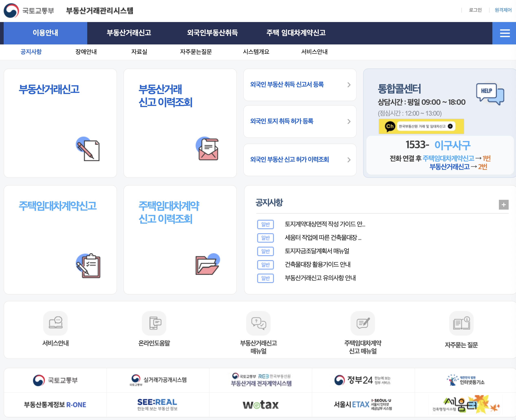Click the KakaoTalk channel yellow banner
Screen dimensions: 516x420
pyautogui.click(x=421, y=126)
